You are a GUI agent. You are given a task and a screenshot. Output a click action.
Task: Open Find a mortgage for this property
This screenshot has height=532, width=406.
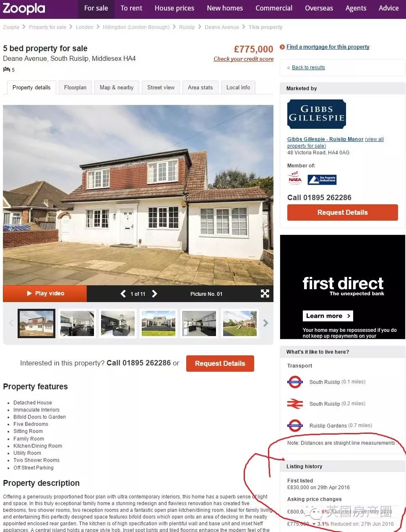(328, 47)
